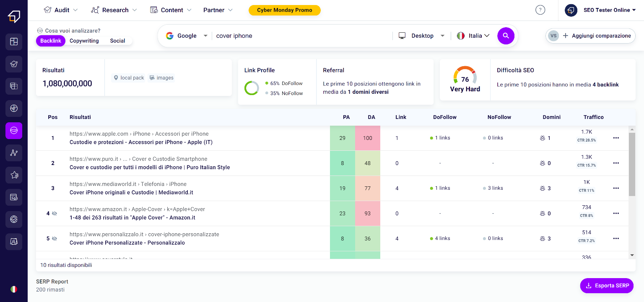Screen dimensions: 644x302
Task: Click the purple search magnifier button
Action: [506, 36]
